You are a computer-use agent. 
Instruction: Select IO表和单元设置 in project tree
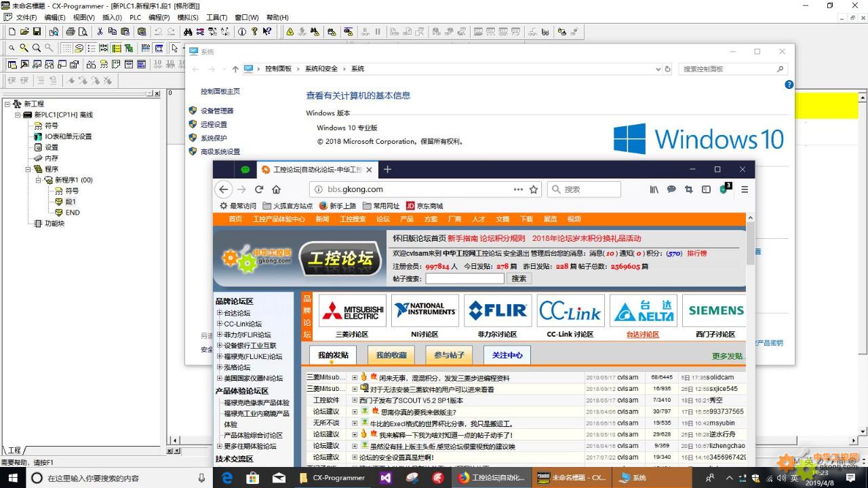[68, 136]
